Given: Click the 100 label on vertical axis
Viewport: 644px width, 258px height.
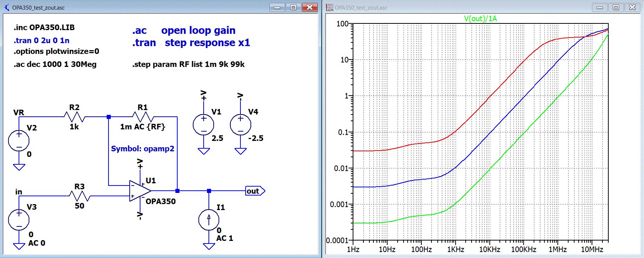Looking at the screenshot, I should (342, 24).
